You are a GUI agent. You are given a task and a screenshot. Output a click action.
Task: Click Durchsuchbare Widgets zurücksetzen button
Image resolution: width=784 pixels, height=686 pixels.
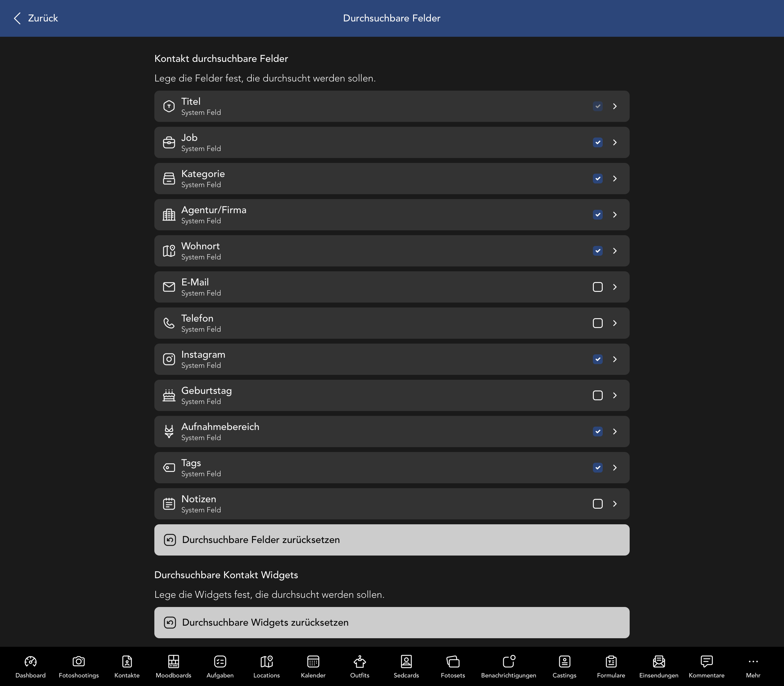pyautogui.click(x=392, y=622)
